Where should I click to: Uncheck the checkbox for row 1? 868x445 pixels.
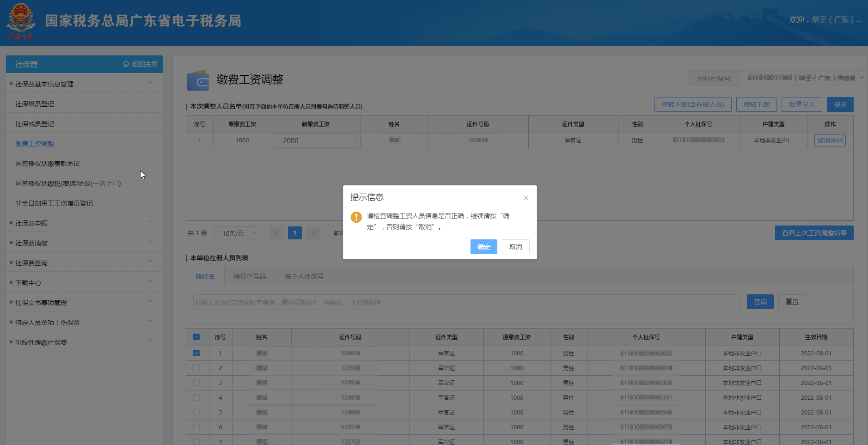196,353
